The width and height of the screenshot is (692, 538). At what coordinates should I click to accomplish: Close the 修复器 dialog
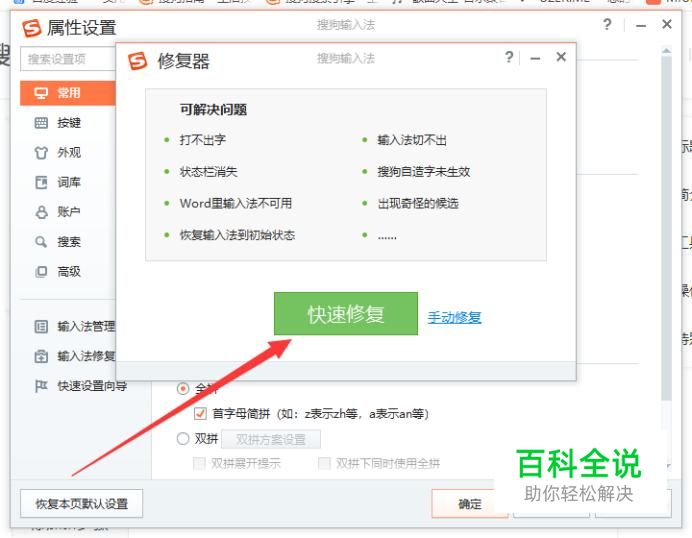pos(561,57)
